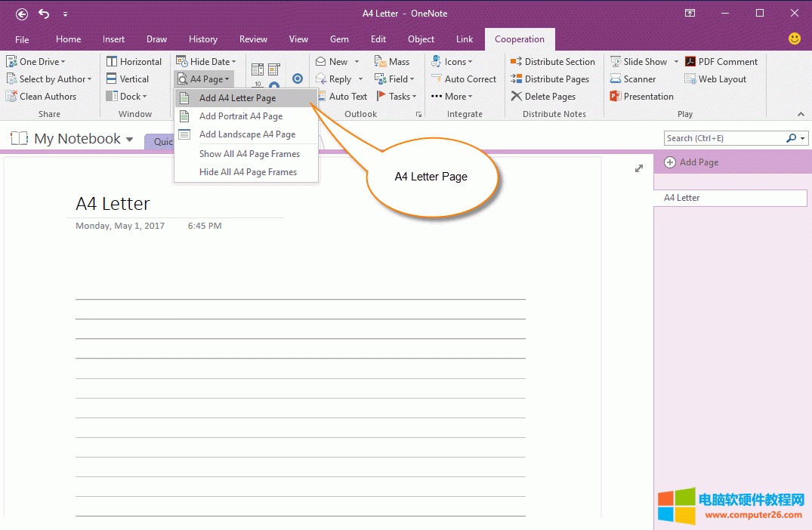The width and height of the screenshot is (812, 530).
Task: Click the Presentation PowerPoint icon
Action: (616, 97)
